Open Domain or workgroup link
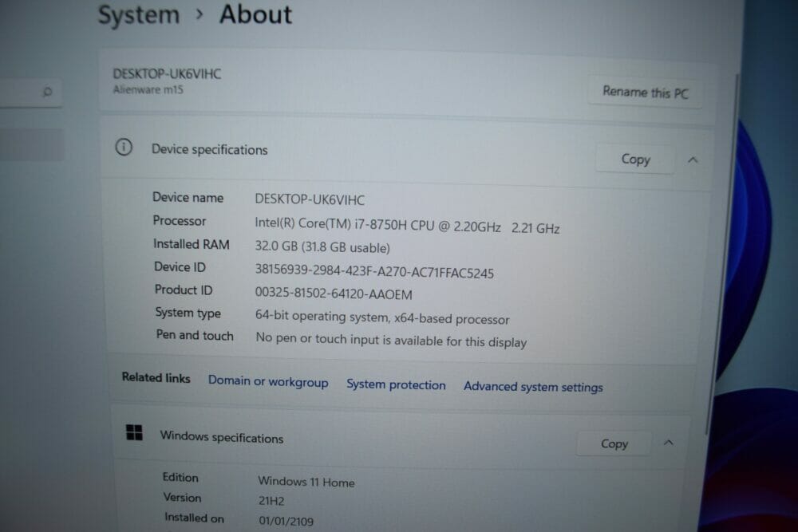 268,382
